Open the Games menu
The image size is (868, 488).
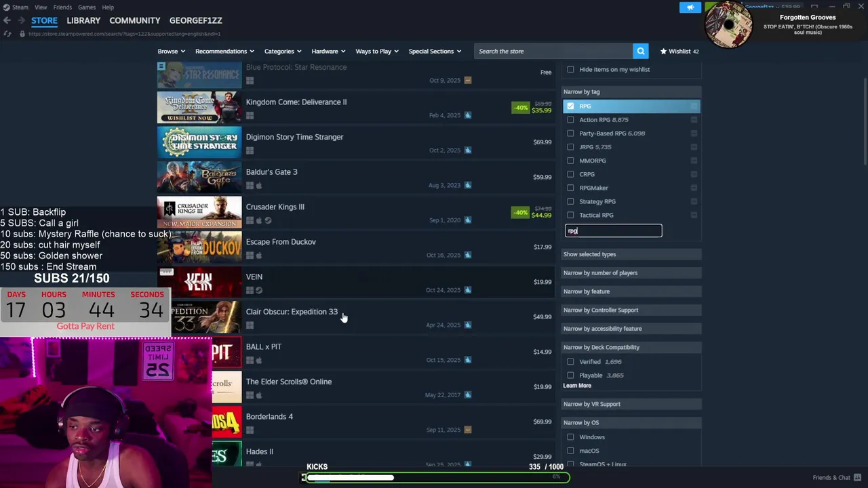coord(87,7)
